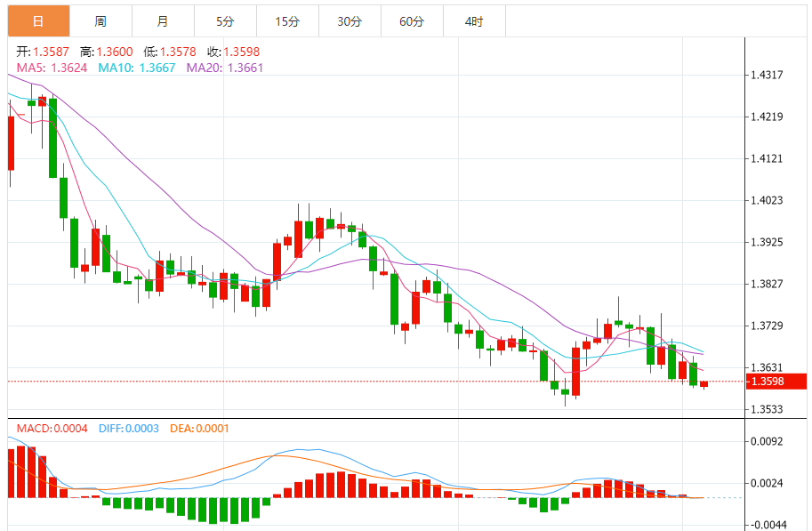Click the 1.3631 price axis label
812x531 pixels.
767,367
